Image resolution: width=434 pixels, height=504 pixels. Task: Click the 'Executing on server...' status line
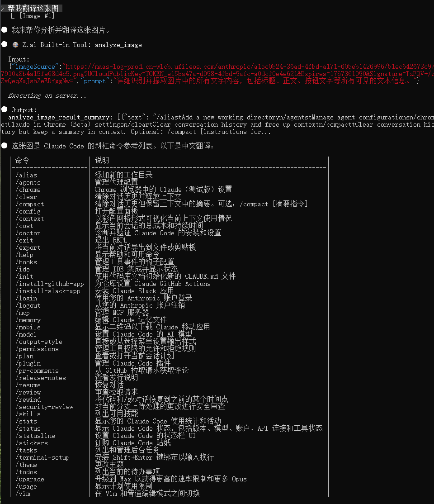click(47, 95)
